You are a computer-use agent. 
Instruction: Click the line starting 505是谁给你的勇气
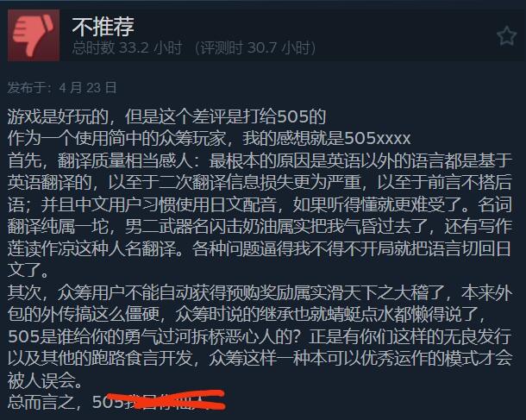(260, 336)
